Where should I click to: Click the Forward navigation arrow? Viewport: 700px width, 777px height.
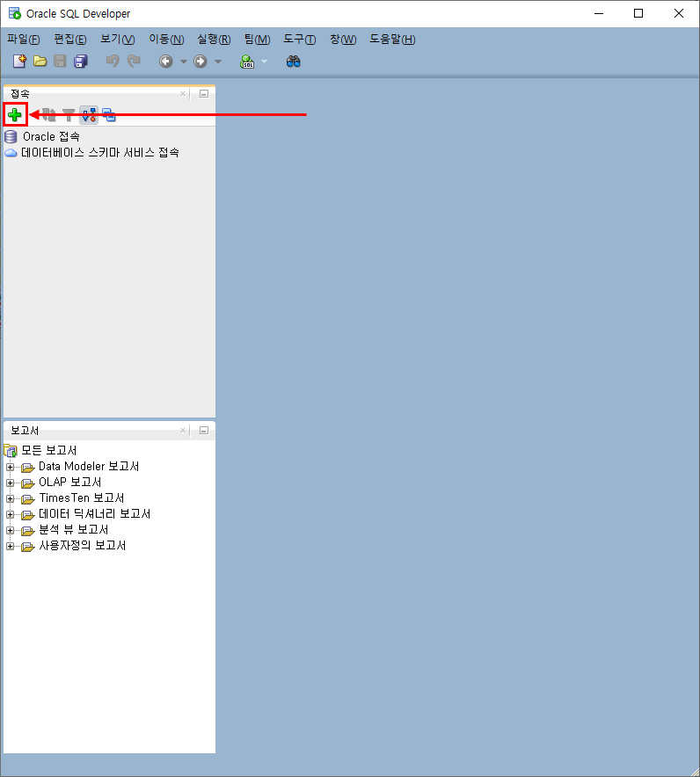201,62
